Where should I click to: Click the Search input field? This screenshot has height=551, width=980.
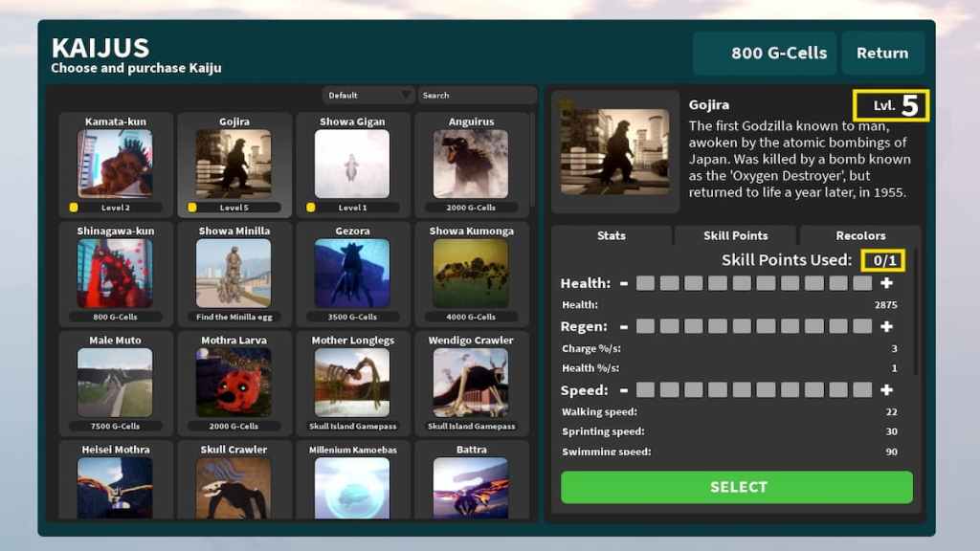pos(476,96)
